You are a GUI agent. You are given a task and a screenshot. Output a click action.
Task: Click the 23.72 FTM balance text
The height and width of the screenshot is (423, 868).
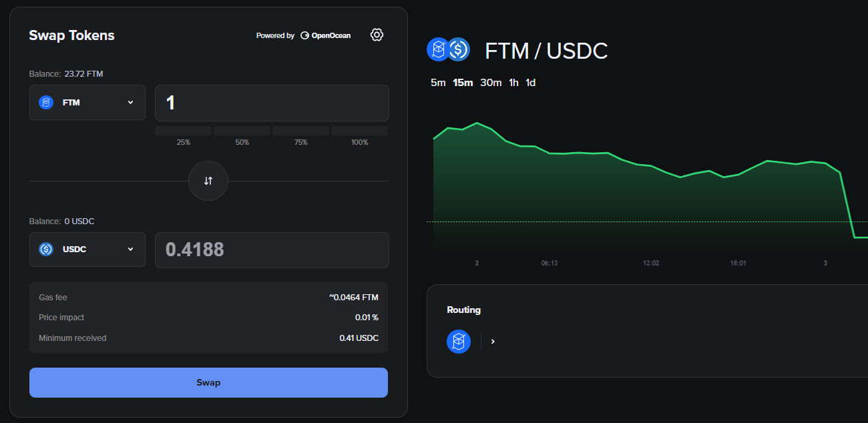click(83, 74)
